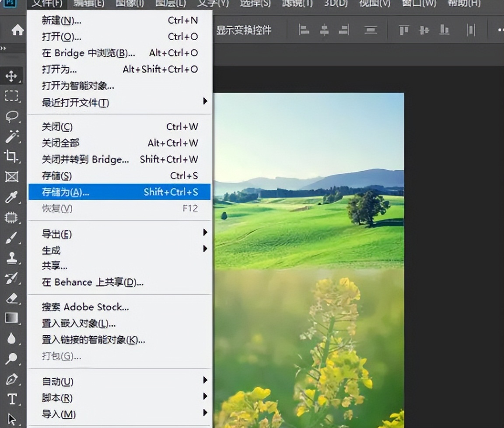Select the Move tool
Viewport: 504px width, 428px height.
tap(12, 76)
